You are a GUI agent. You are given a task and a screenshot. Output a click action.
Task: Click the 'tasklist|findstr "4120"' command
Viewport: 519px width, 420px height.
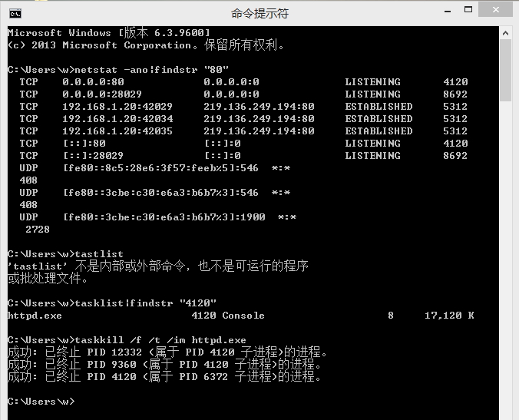click(x=145, y=303)
